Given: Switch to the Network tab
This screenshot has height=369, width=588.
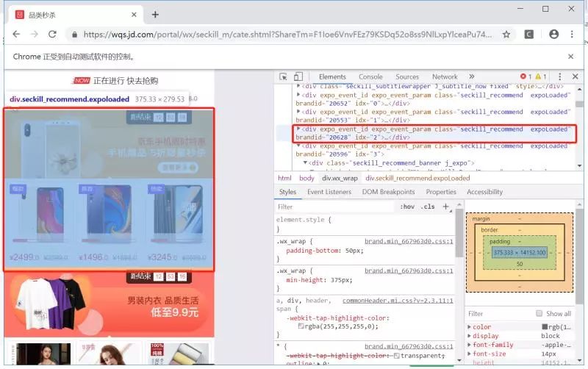Looking at the screenshot, I should pos(445,76).
